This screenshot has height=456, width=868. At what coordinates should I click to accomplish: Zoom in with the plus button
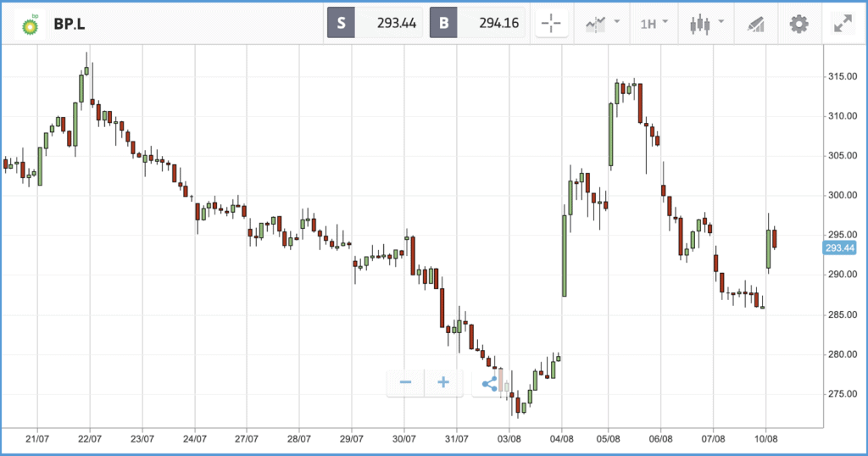(x=443, y=383)
